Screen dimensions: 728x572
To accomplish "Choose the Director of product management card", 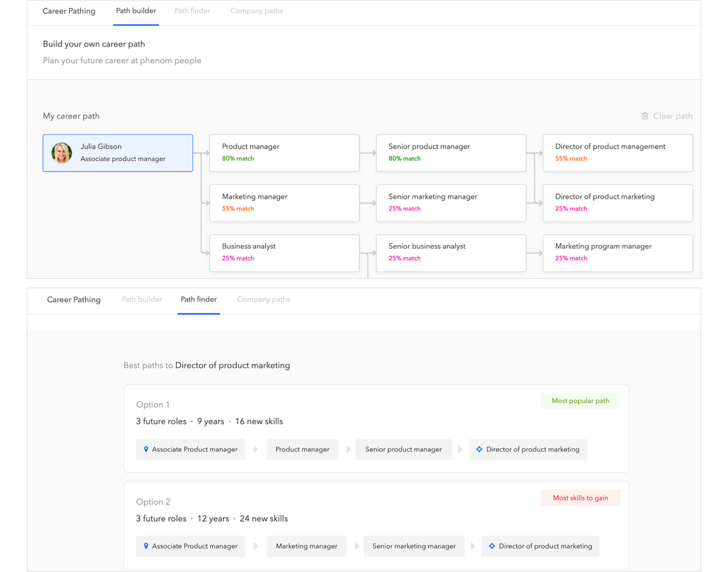I will point(617,153).
